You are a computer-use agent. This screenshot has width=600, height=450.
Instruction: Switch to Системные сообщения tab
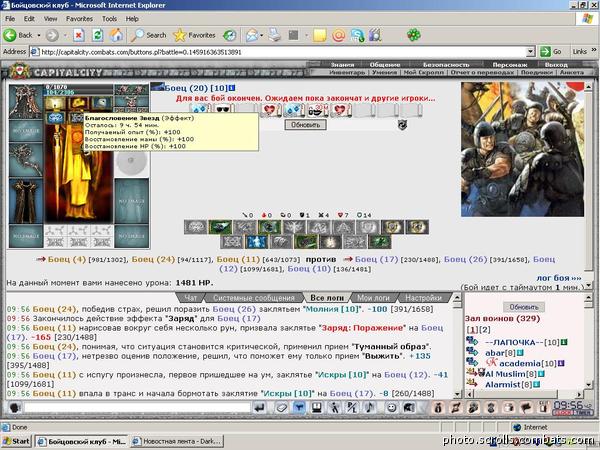(x=254, y=298)
